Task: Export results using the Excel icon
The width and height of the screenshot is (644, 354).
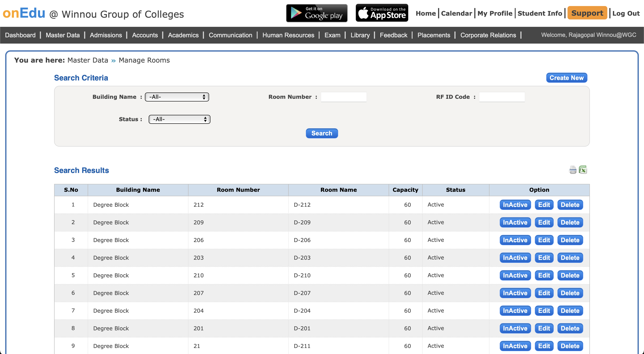Action: click(x=583, y=170)
